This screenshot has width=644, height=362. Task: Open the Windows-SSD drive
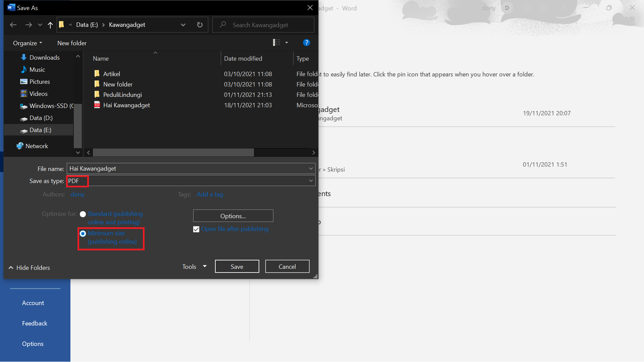tap(47, 106)
